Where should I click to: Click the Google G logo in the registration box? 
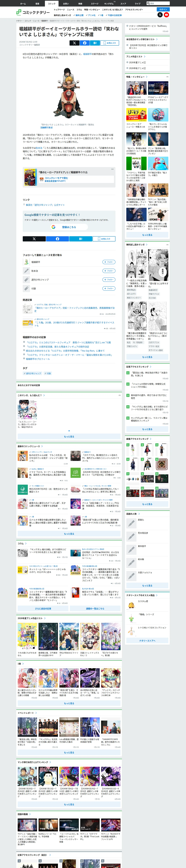click(x=53, y=227)
